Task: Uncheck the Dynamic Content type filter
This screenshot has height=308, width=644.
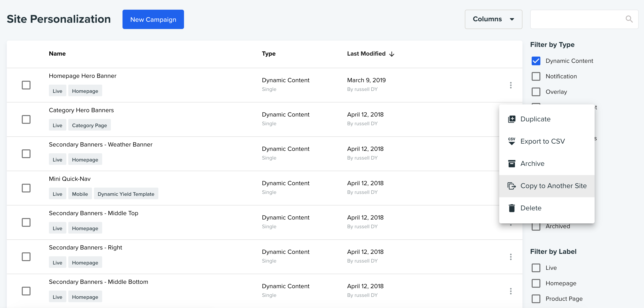Action: pyautogui.click(x=536, y=61)
